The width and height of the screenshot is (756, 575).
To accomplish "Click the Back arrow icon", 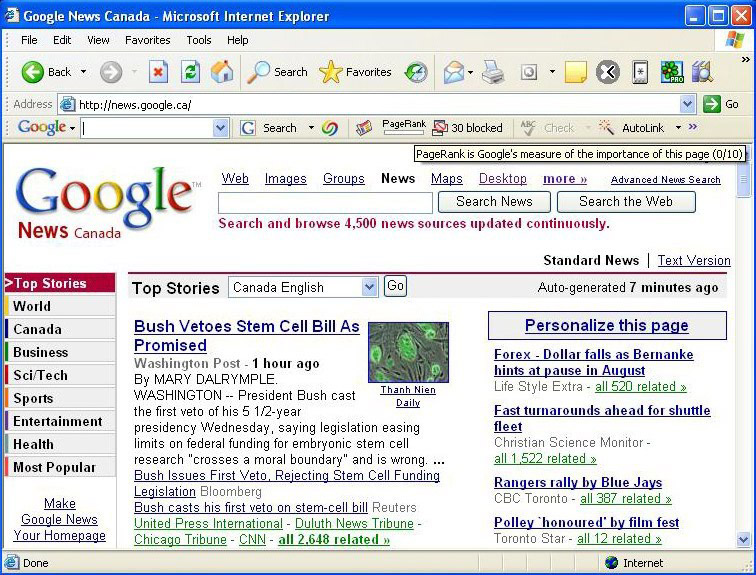I will (x=32, y=72).
